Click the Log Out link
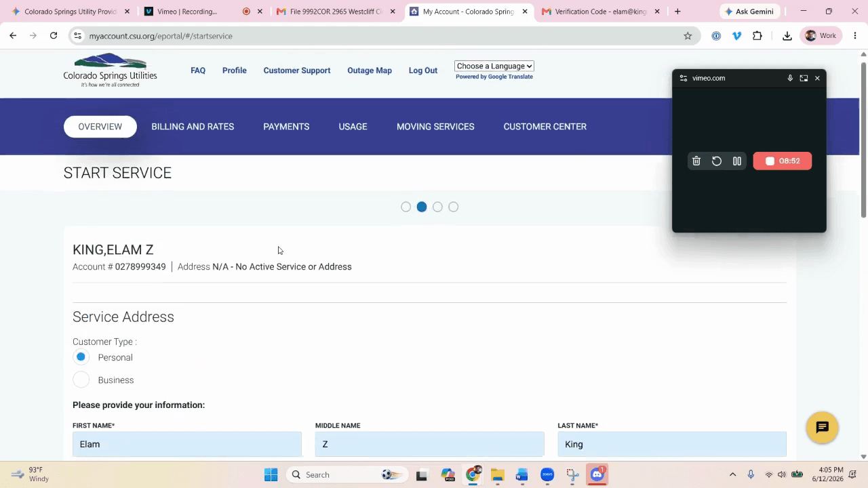This screenshot has height=488, width=868. (x=423, y=70)
